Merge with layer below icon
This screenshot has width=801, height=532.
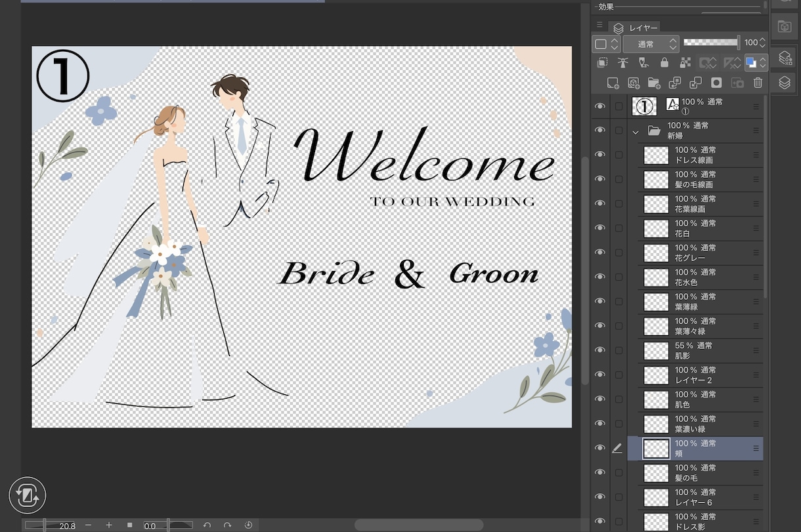[x=695, y=83]
